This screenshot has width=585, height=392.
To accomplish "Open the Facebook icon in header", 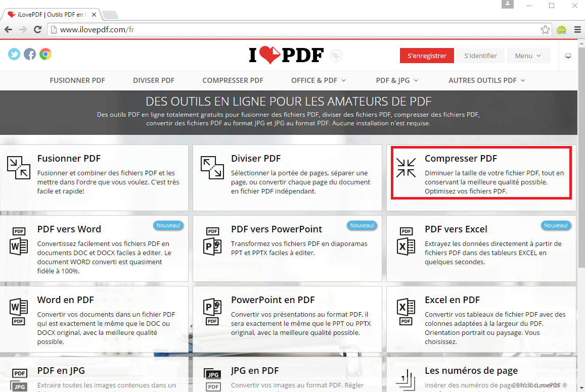I will coord(30,54).
